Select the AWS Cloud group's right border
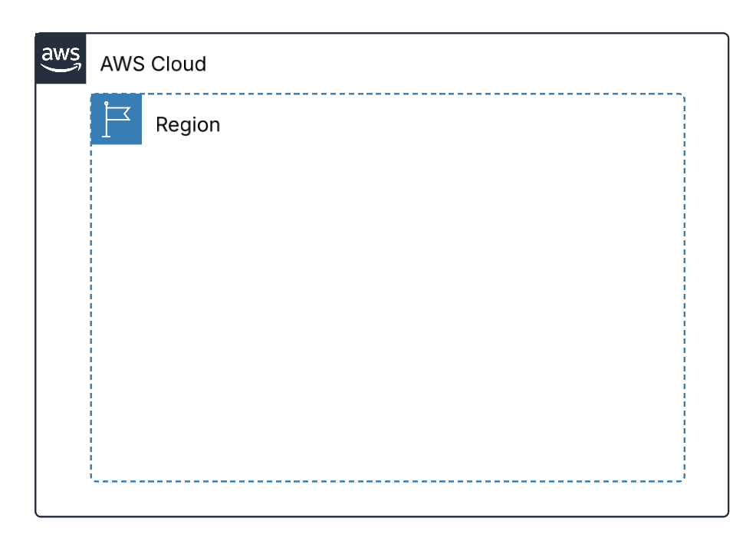756x551 pixels. click(x=728, y=275)
